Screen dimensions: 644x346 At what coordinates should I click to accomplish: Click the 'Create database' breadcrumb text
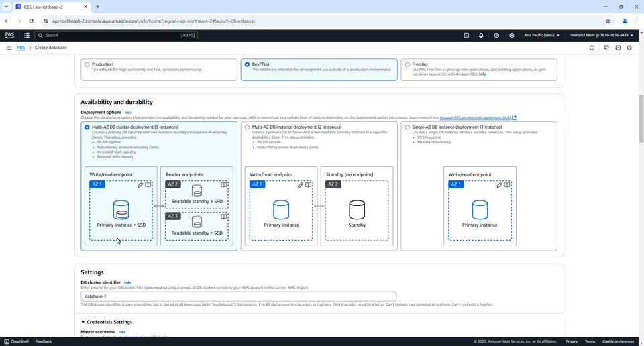[x=50, y=48]
